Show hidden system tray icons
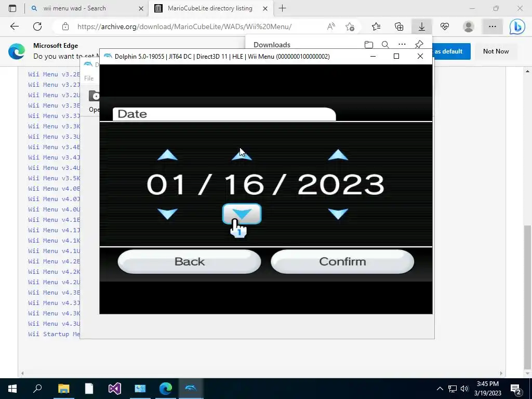 click(440, 389)
